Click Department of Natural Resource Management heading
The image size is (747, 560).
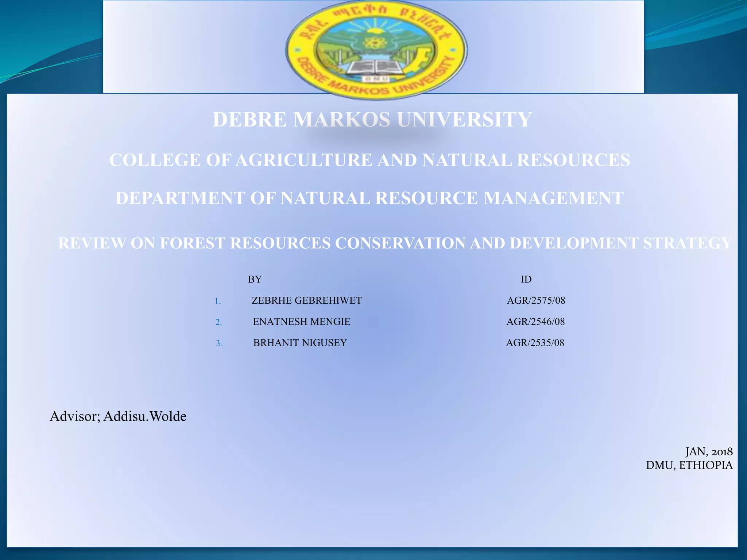(x=369, y=198)
